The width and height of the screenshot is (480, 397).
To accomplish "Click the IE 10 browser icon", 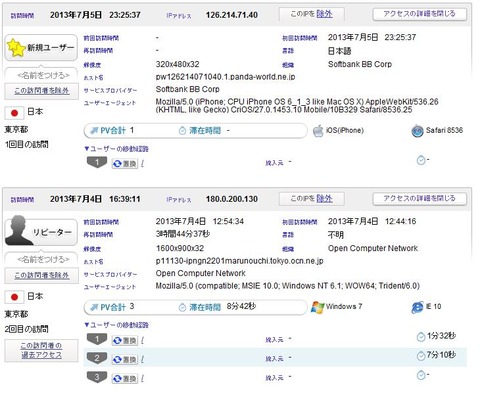I will pyautogui.click(x=417, y=307).
